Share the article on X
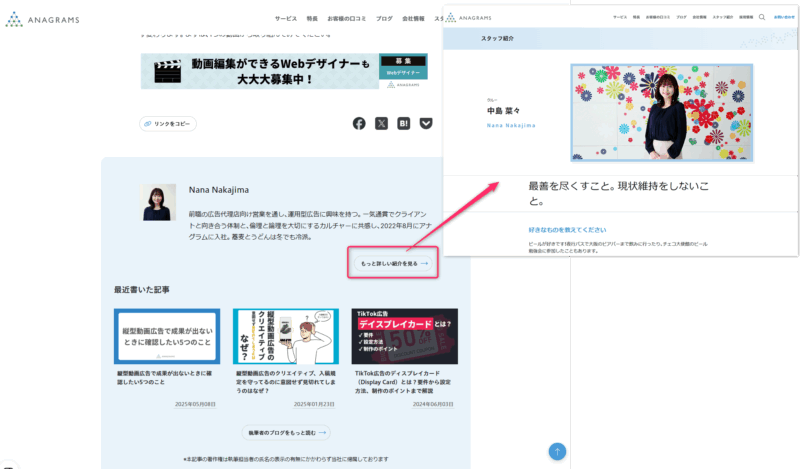 click(x=381, y=124)
